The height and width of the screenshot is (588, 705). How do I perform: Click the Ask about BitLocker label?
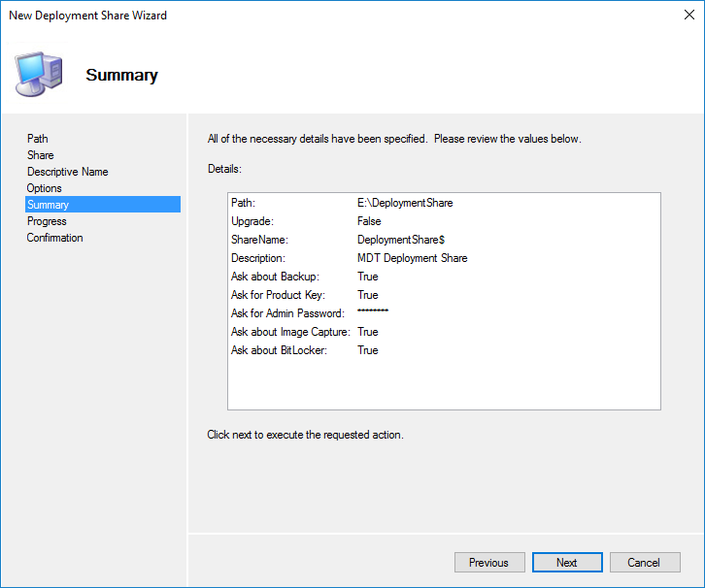(x=279, y=350)
